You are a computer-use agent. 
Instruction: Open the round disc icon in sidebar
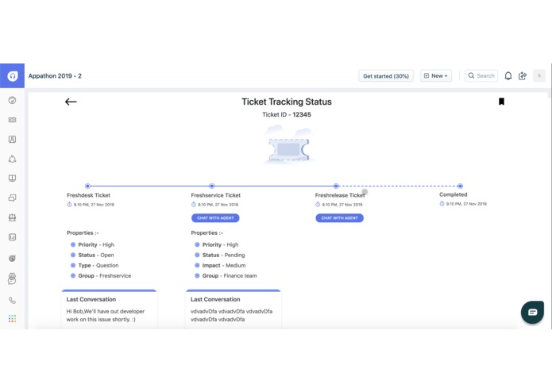pos(13,259)
